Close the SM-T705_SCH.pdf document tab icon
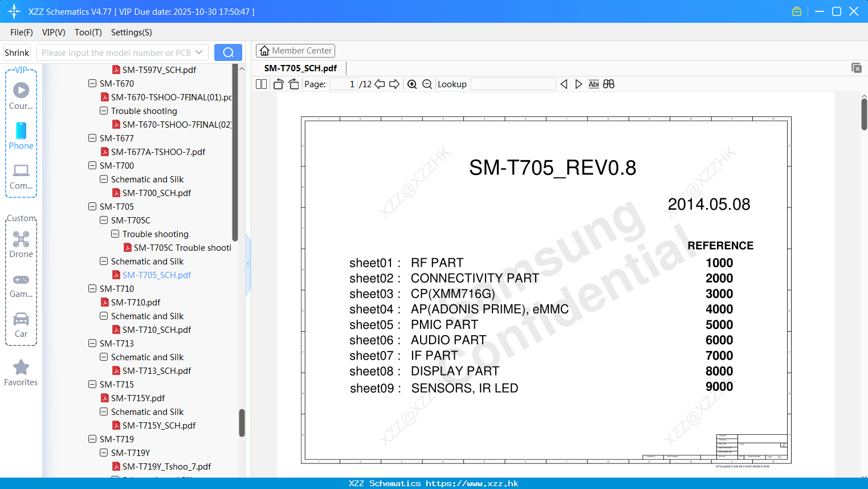This screenshot has height=489, width=868. (x=856, y=68)
